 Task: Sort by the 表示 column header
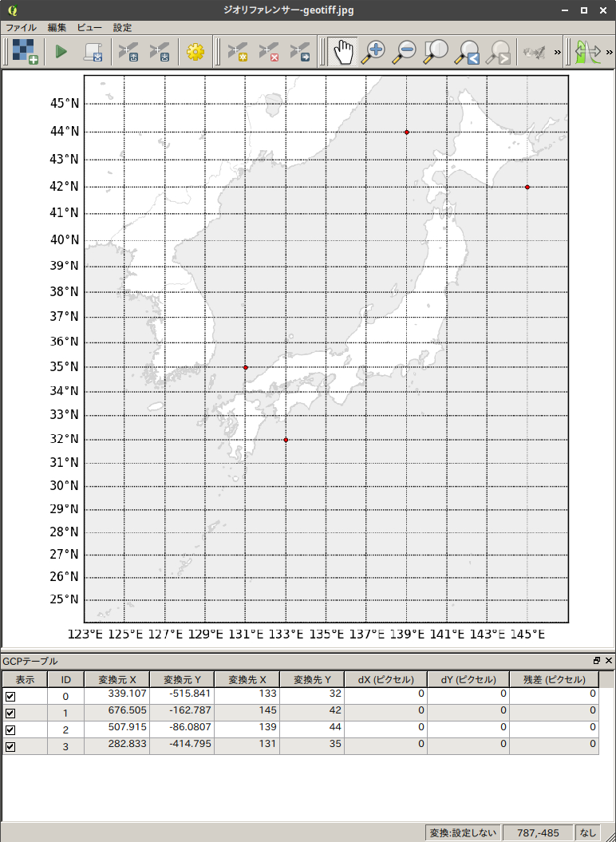click(x=25, y=679)
